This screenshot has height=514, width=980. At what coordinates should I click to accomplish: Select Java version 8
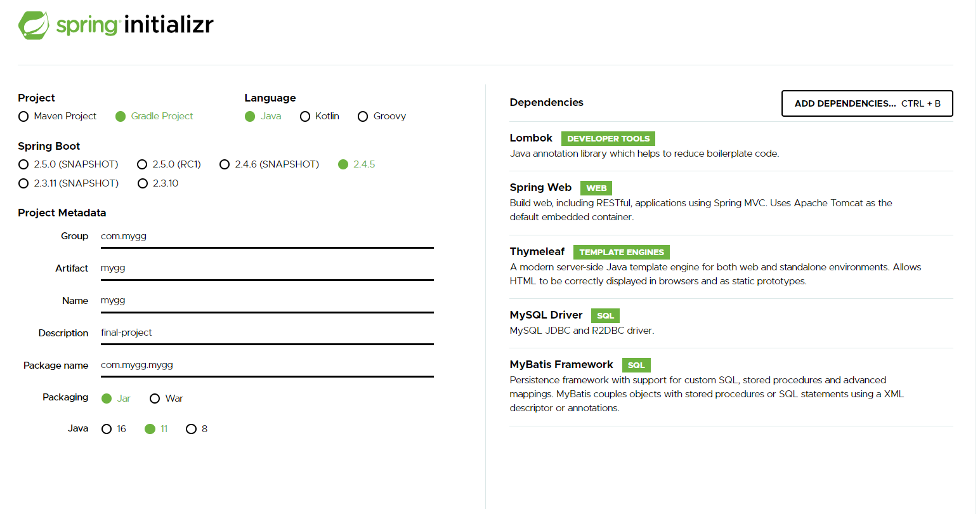coord(197,429)
